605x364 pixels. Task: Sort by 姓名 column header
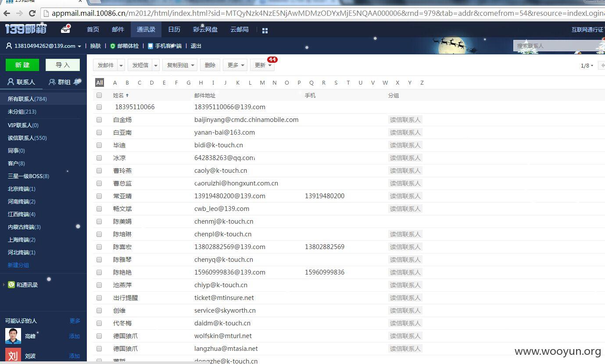[121, 95]
